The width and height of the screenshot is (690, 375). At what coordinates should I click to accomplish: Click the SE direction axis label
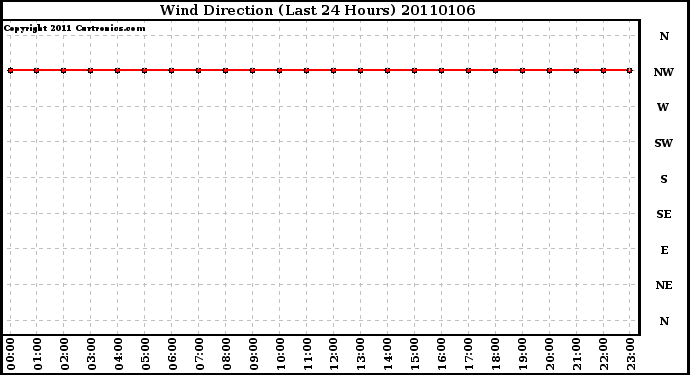coord(664,214)
